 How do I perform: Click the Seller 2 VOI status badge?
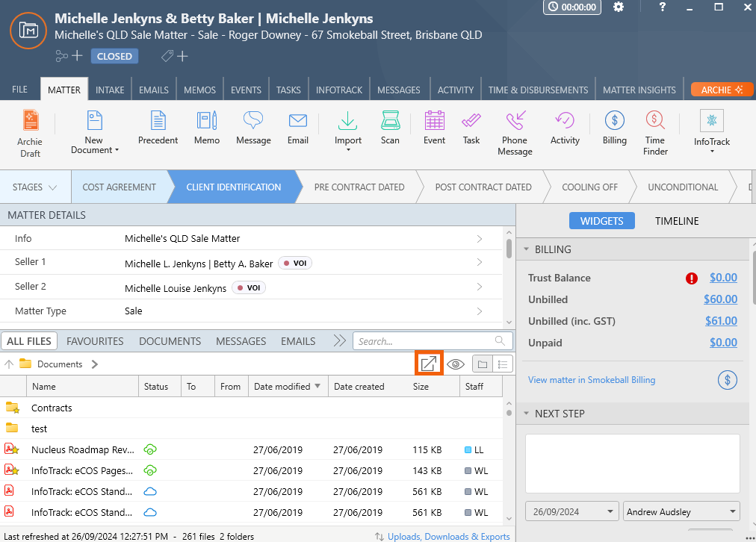click(x=249, y=287)
